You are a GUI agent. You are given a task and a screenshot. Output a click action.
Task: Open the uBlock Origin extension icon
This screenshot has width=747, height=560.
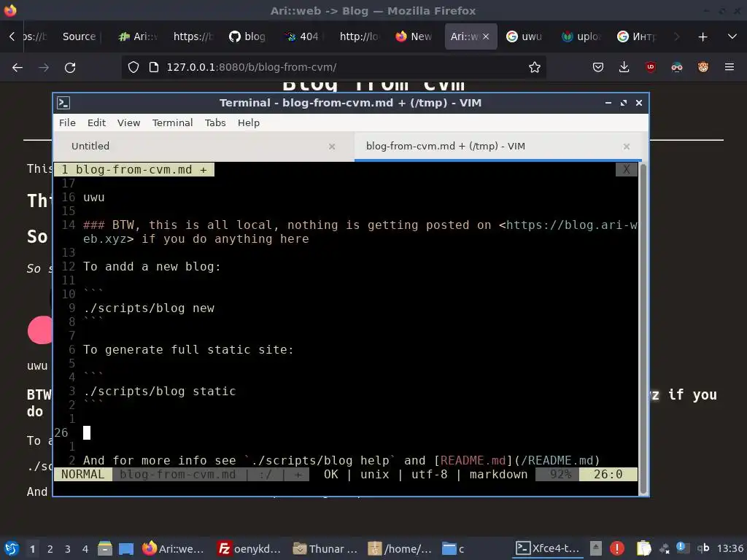(x=650, y=67)
